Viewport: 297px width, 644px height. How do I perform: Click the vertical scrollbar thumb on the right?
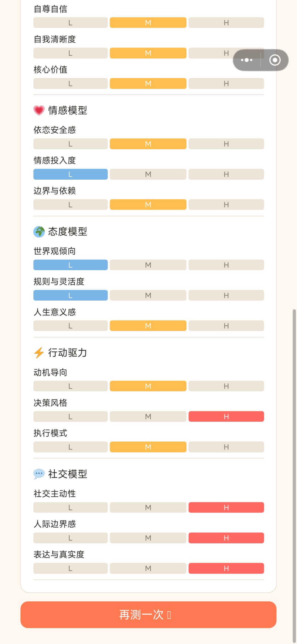294,476
